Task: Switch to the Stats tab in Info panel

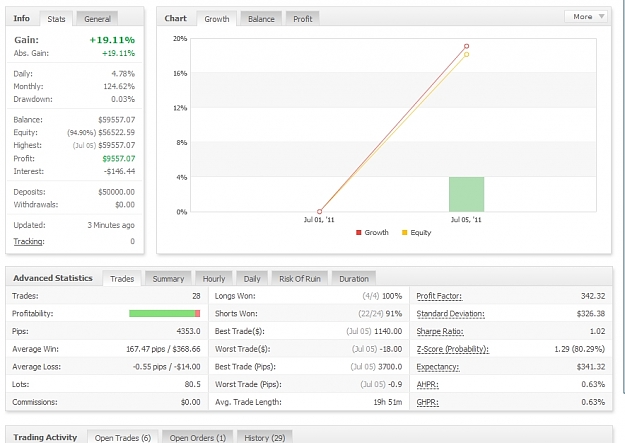Action: pos(56,19)
